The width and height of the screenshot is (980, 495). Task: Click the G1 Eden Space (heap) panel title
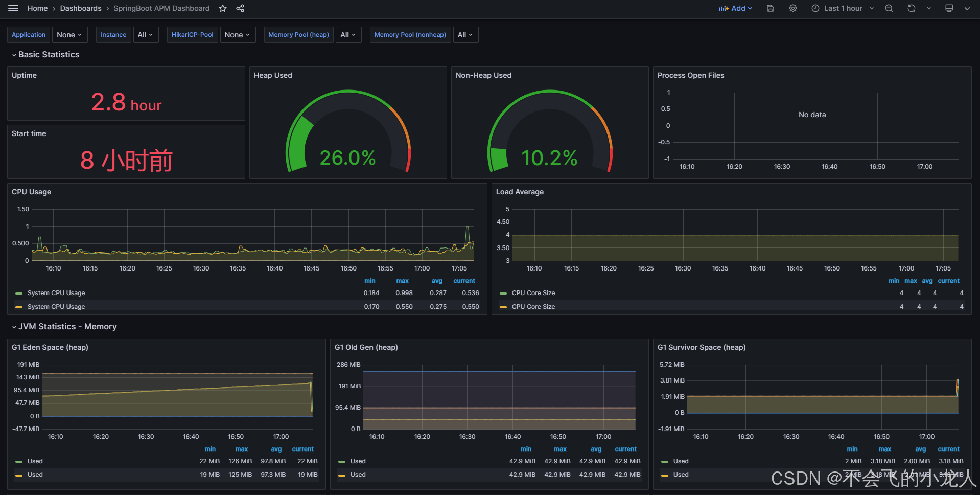pyautogui.click(x=50, y=347)
